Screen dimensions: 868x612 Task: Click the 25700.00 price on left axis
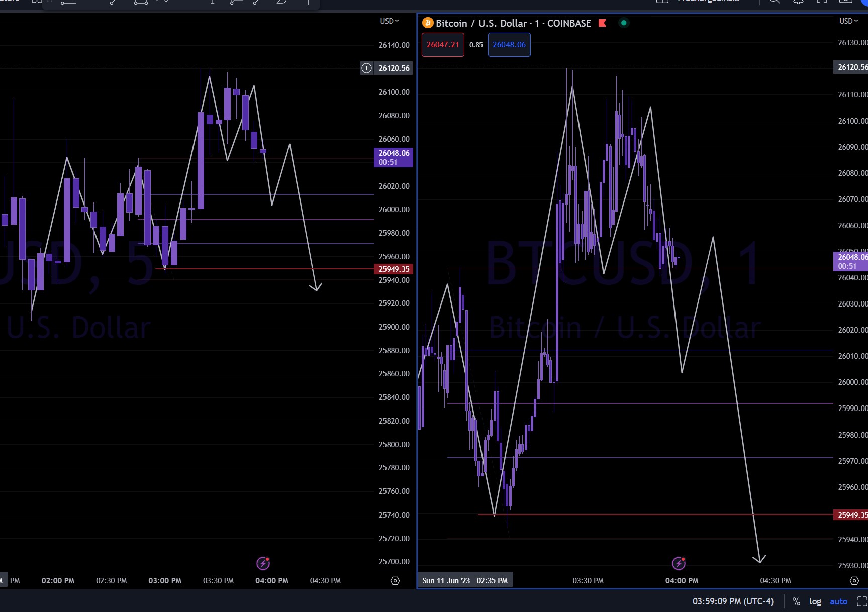point(394,562)
